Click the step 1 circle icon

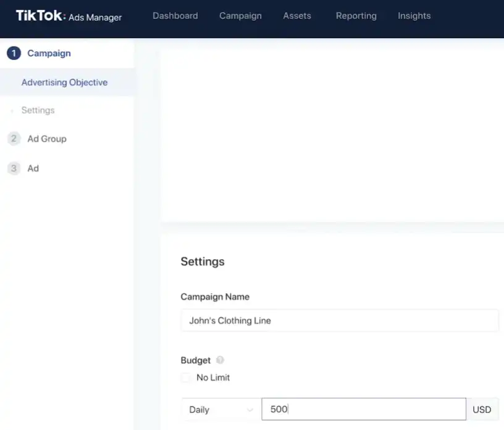(x=14, y=54)
